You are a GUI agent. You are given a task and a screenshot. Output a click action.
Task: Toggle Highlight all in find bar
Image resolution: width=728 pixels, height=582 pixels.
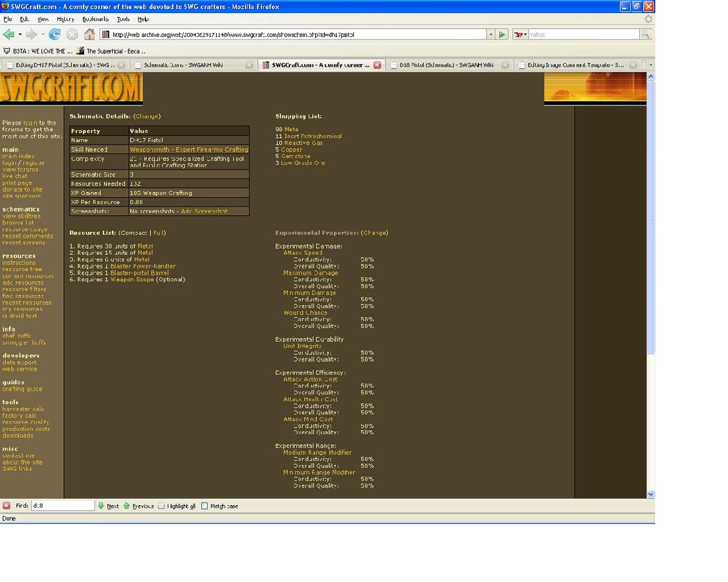coord(162,506)
